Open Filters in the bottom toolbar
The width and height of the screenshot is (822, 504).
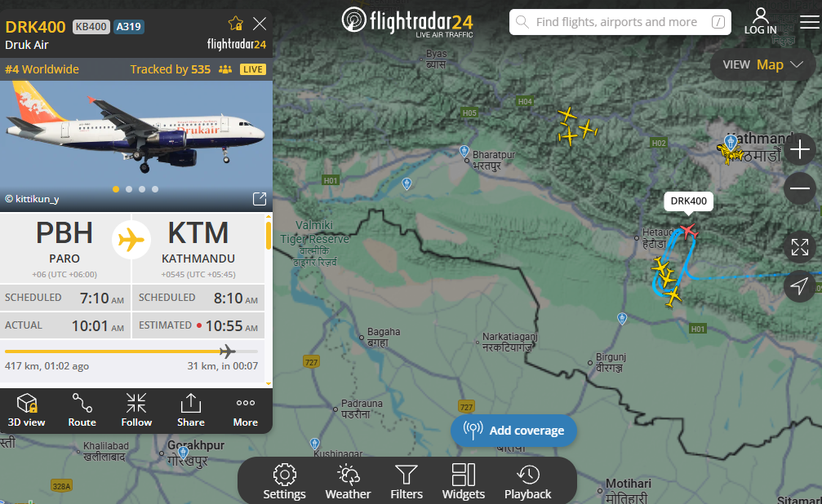[x=407, y=481]
